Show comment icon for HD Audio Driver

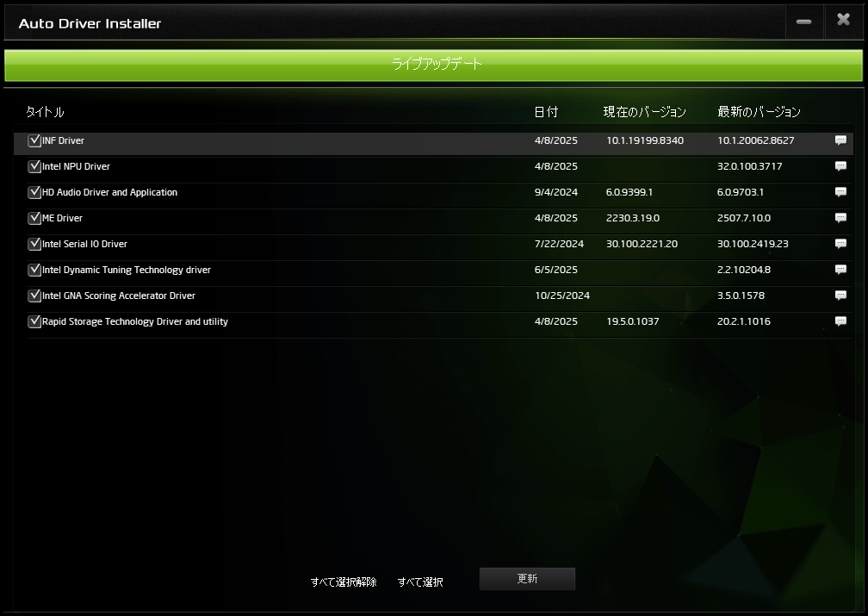pyautogui.click(x=840, y=192)
